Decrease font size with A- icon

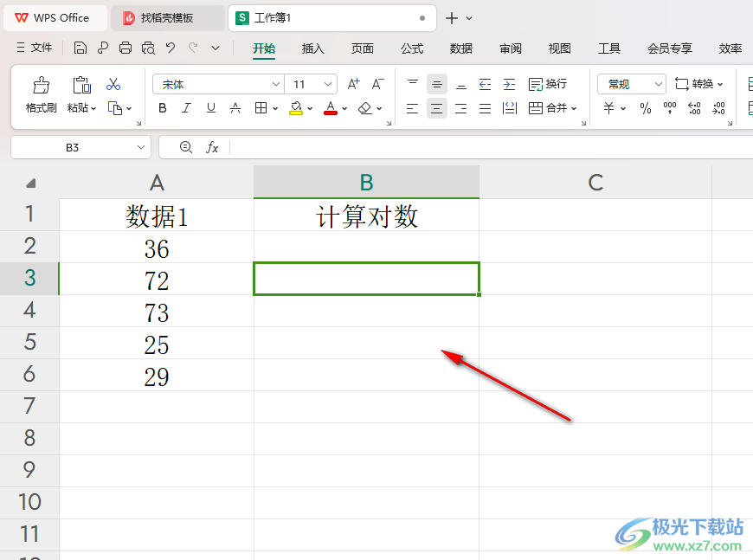point(378,84)
